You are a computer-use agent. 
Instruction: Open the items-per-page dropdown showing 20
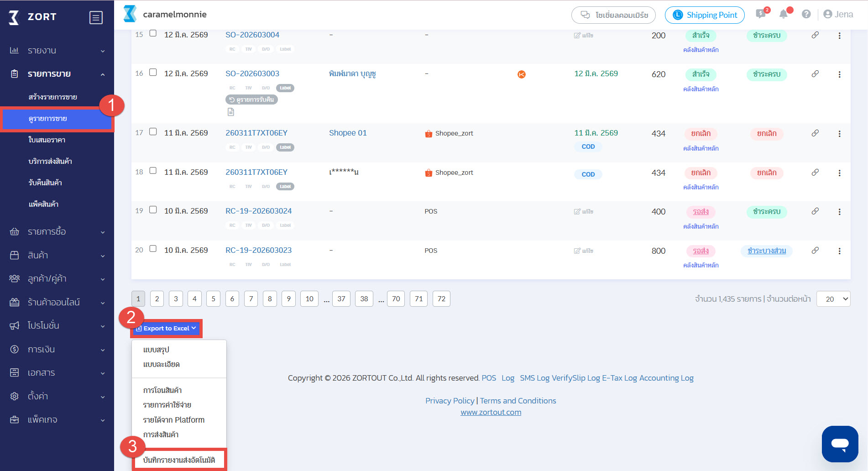tap(833, 299)
